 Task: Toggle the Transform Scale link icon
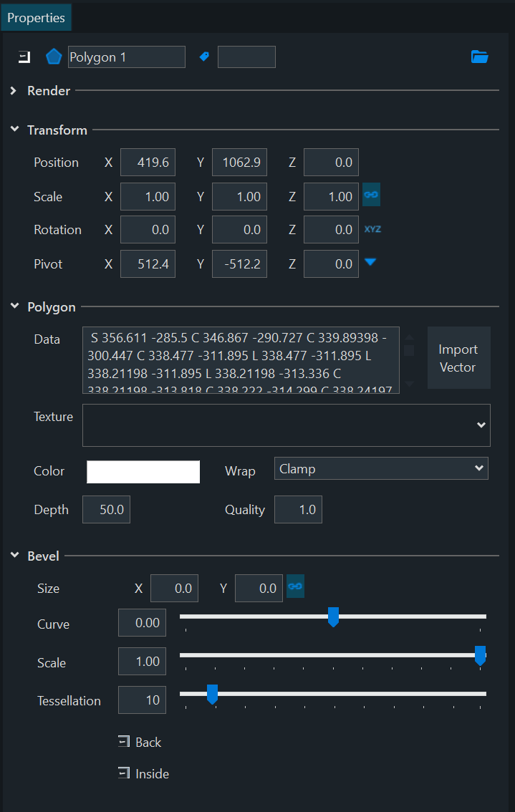(371, 195)
